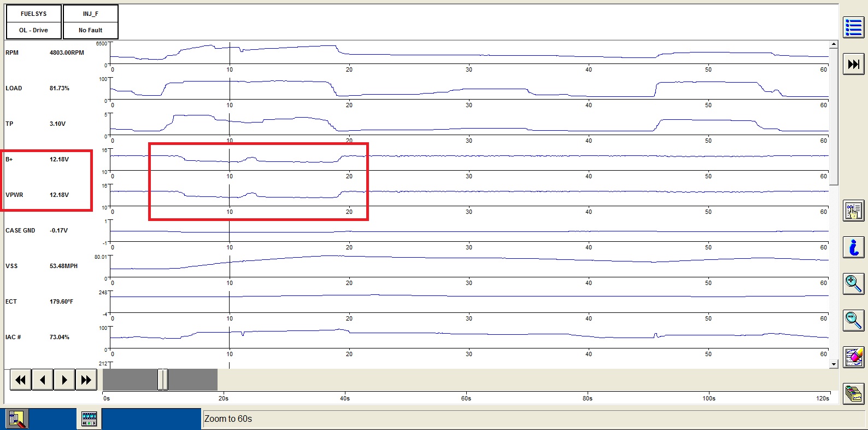Click the 80s mark on bottom timeline

point(588,398)
